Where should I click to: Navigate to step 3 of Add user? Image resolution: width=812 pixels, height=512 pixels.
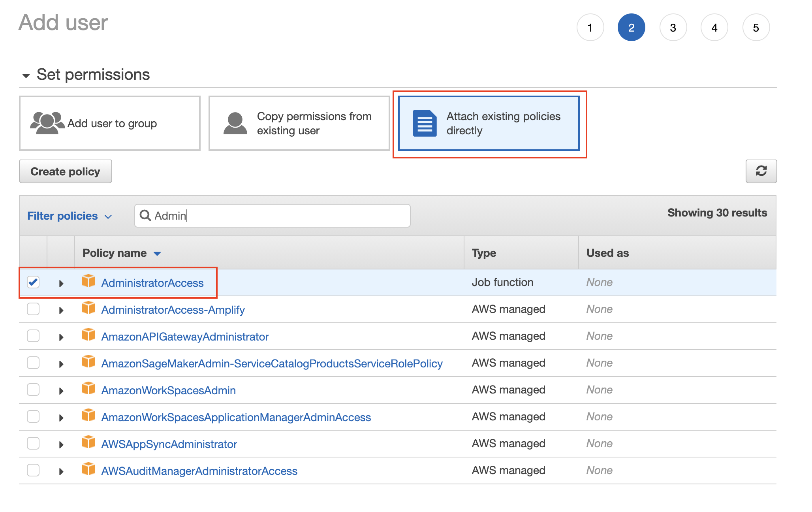[673, 27]
